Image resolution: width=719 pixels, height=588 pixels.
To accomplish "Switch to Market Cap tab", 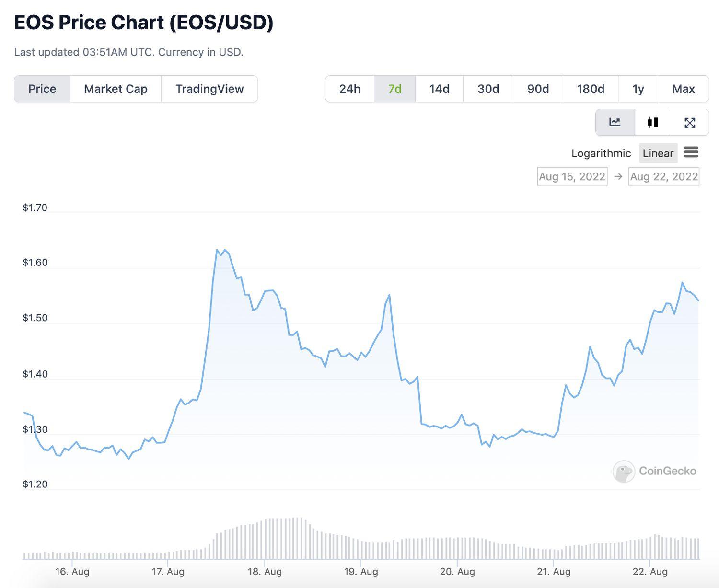I will click(x=116, y=89).
